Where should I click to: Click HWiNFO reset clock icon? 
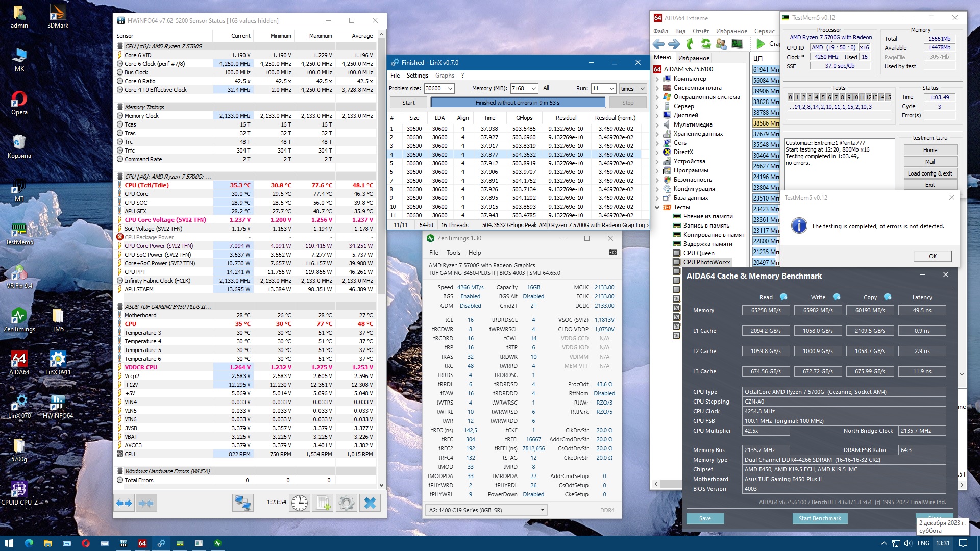(x=300, y=503)
